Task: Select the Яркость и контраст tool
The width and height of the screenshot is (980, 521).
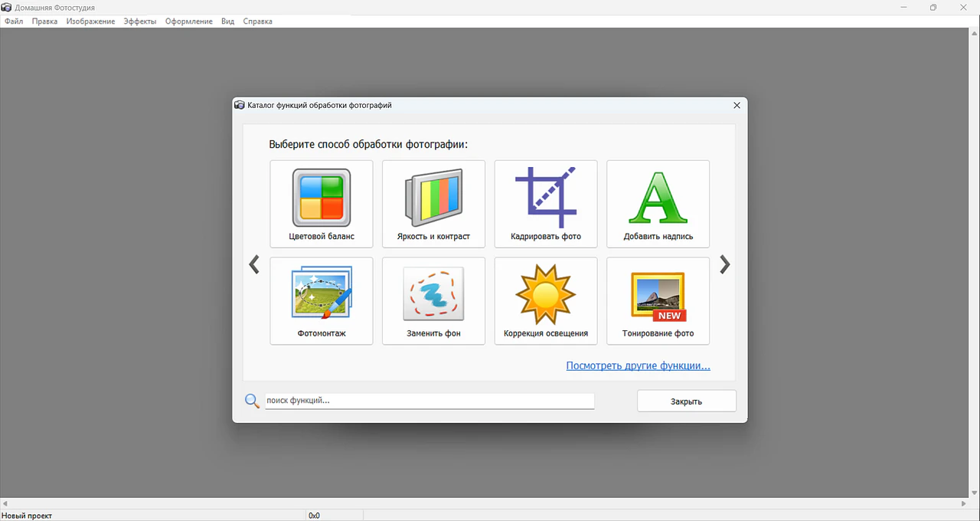Action: [x=433, y=204]
